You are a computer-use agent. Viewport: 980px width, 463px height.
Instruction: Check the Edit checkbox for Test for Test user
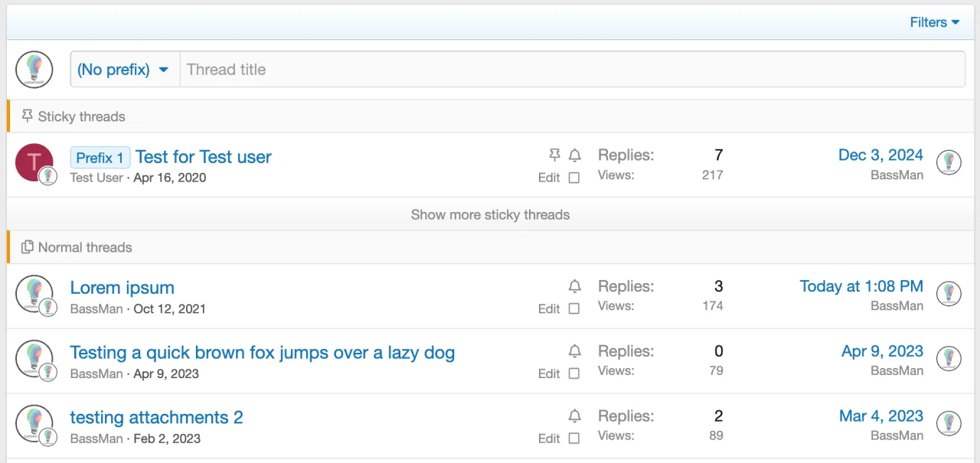pyautogui.click(x=574, y=178)
